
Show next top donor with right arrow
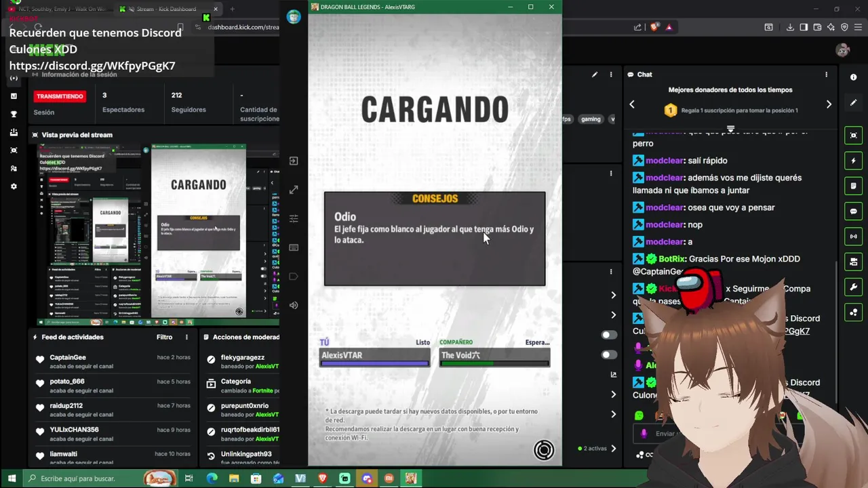click(829, 104)
